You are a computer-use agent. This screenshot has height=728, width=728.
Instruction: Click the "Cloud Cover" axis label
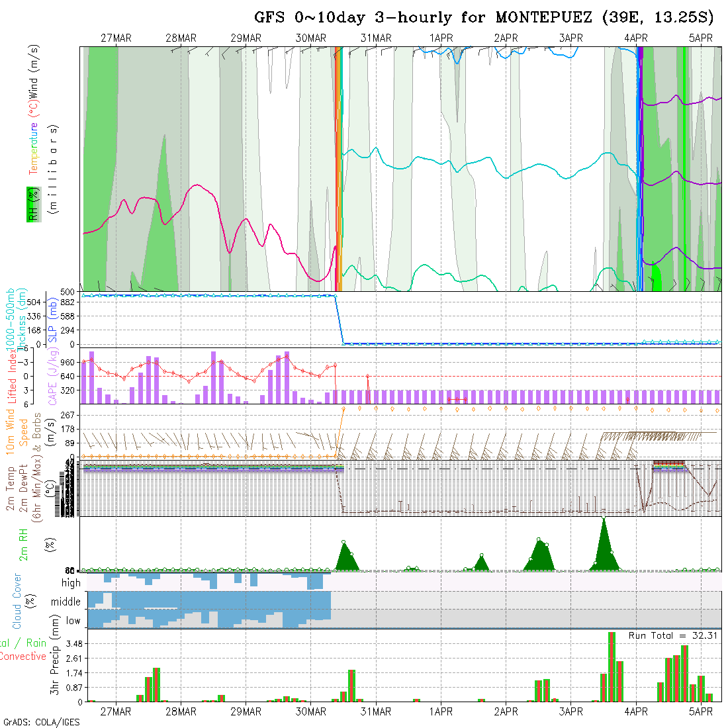17,602
